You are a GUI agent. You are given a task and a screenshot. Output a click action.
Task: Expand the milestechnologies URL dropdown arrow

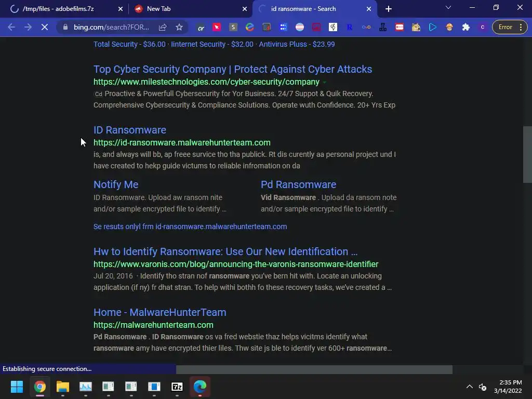tap(325, 82)
